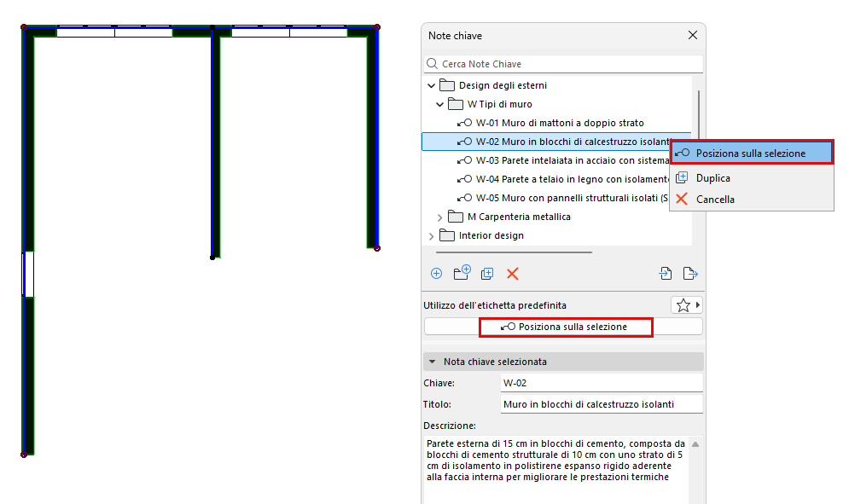Viewport: 849px width, 504px height.
Task: Click the New Keynote plus icon
Action: click(436, 274)
